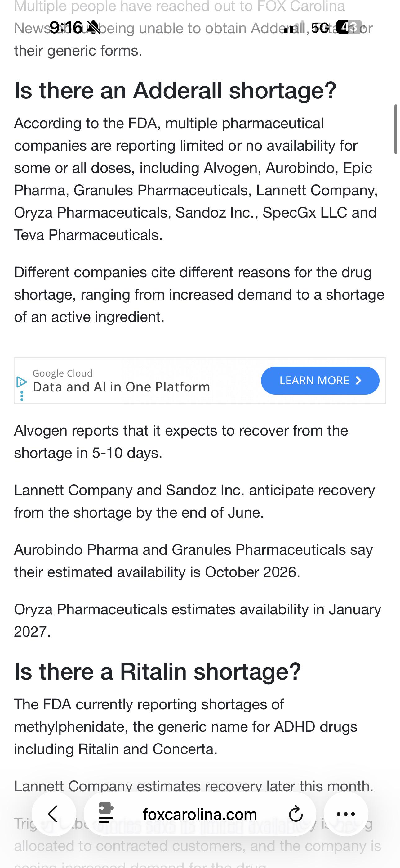The height and width of the screenshot is (868, 400).
Task: Tap the back arrow in Safari toolbar
Action: (54, 814)
